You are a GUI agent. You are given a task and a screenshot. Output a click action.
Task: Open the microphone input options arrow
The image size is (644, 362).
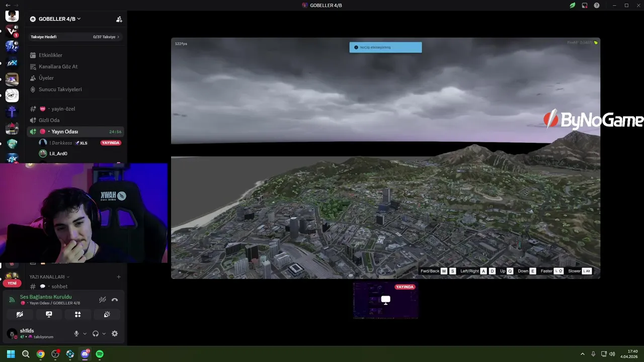(85, 333)
